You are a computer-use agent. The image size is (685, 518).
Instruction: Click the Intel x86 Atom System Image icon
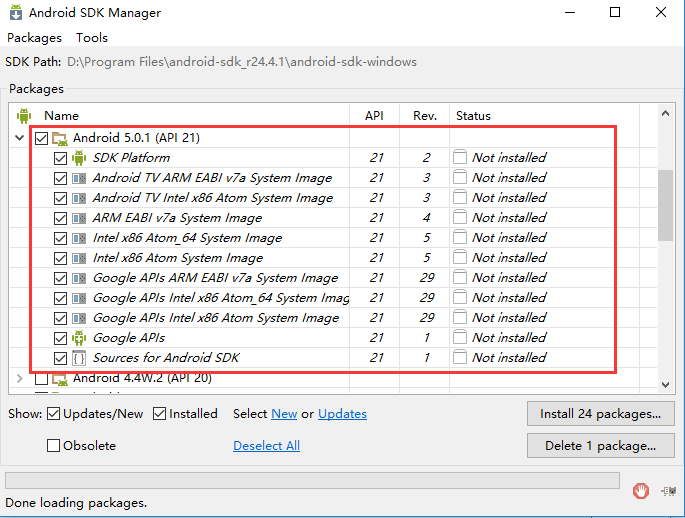79,258
